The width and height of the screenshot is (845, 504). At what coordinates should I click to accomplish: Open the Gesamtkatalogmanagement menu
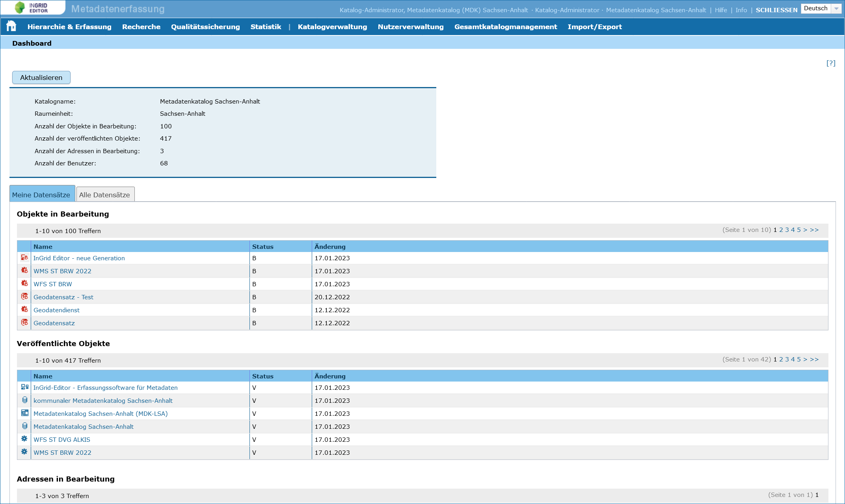tap(506, 27)
